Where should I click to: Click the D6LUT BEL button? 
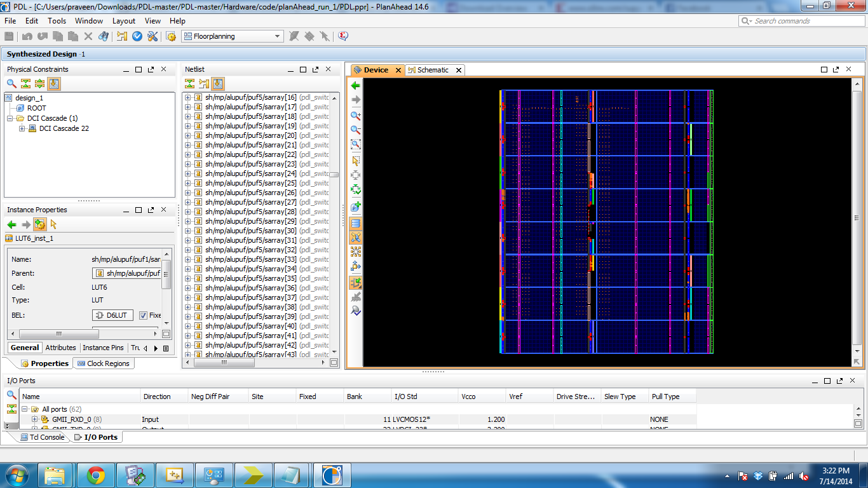tap(112, 315)
